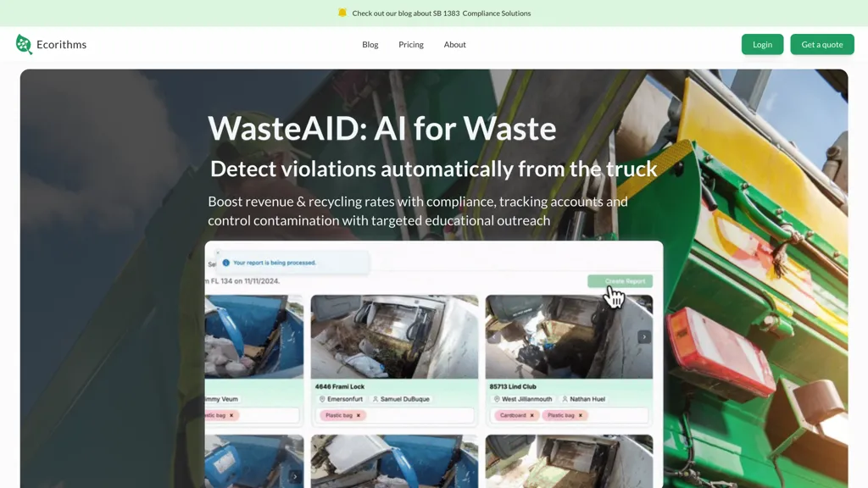Viewport: 868px width, 488px height.
Task: Click the Get a quote button
Action: [822, 44]
